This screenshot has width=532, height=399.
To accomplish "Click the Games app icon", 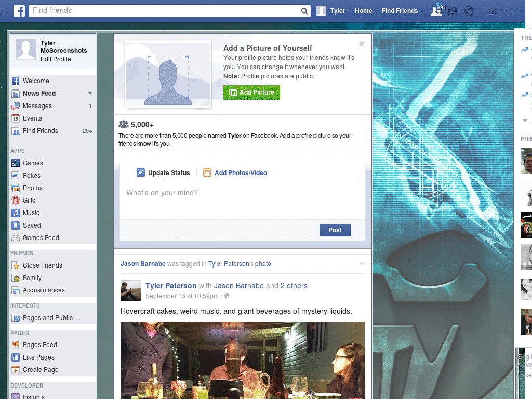I will pyautogui.click(x=16, y=163).
